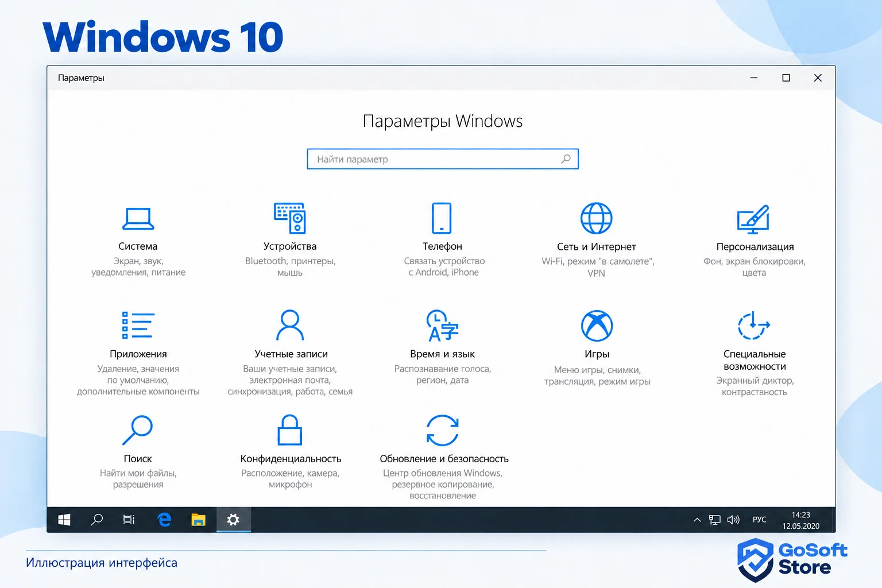Open the Windows Start menu

coord(64,520)
